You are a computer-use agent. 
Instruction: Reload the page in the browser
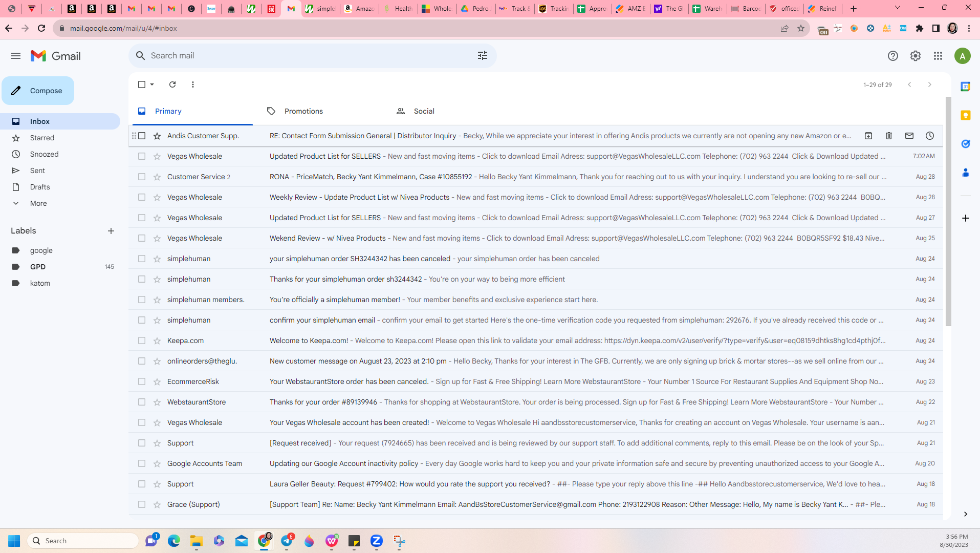click(x=41, y=28)
